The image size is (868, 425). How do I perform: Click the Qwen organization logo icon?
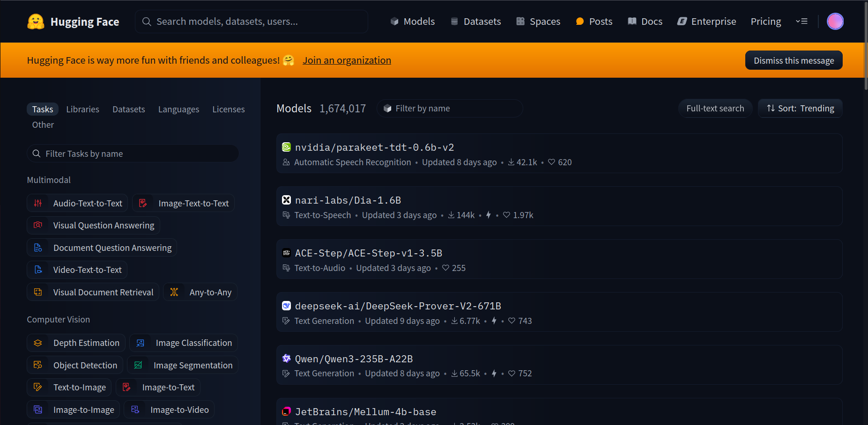pos(286,359)
